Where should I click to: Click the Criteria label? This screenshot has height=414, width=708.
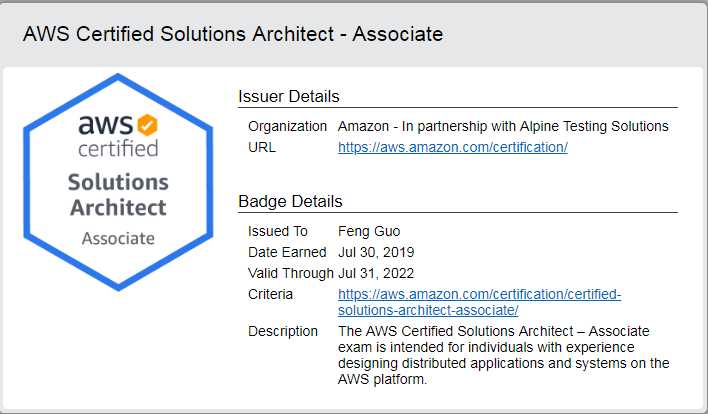(270, 294)
